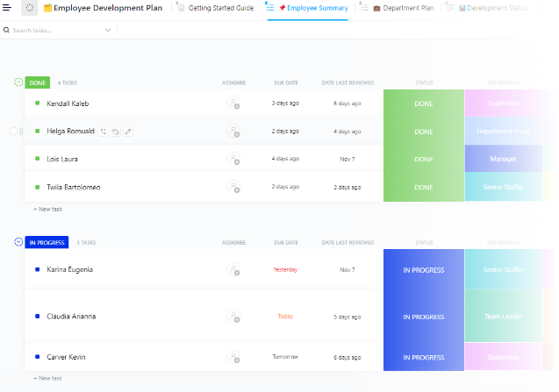Screen dimensions: 559x392
Task: Click assignee icon for Claudia Arianna
Action: click(233, 316)
